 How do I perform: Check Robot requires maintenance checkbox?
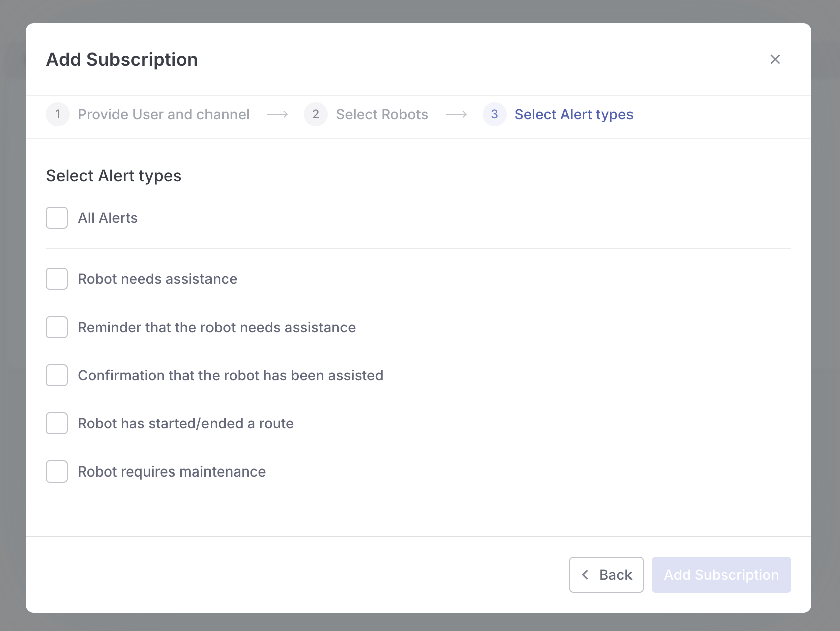pyautogui.click(x=57, y=471)
